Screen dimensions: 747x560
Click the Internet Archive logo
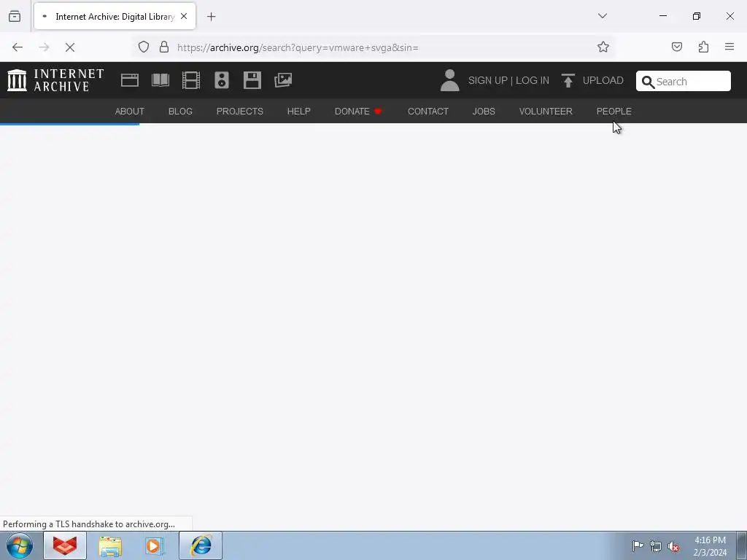(x=55, y=80)
